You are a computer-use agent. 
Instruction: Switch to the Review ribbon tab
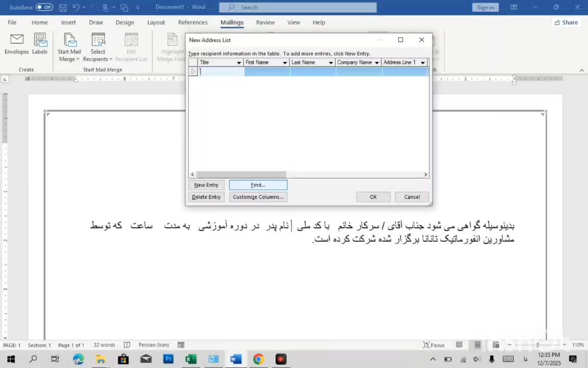(x=265, y=22)
